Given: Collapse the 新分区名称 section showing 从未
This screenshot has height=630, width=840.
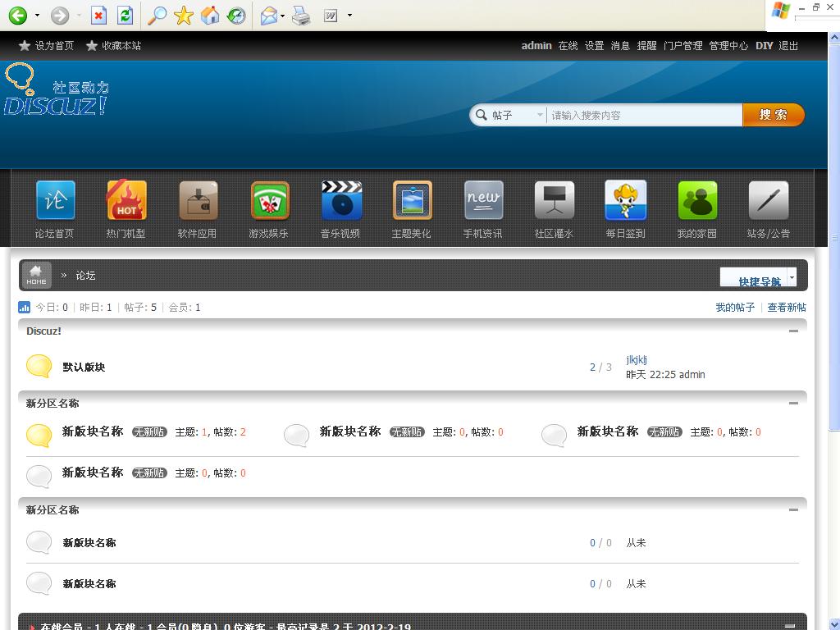Looking at the screenshot, I should tap(793, 509).
